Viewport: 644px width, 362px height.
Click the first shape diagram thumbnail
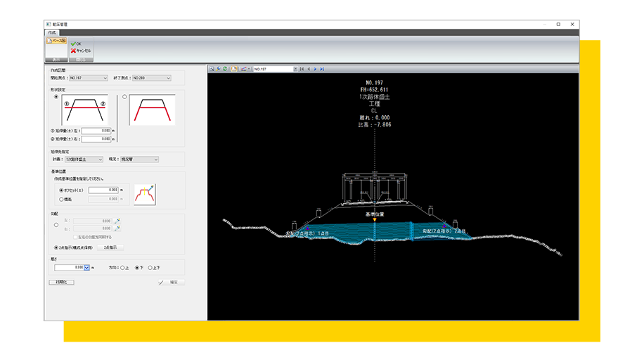[84, 110]
